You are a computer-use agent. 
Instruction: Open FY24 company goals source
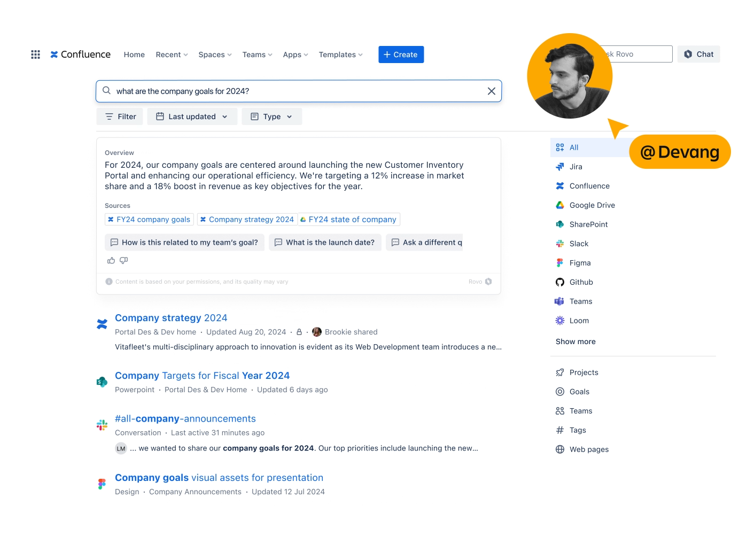[x=149, y=220]
